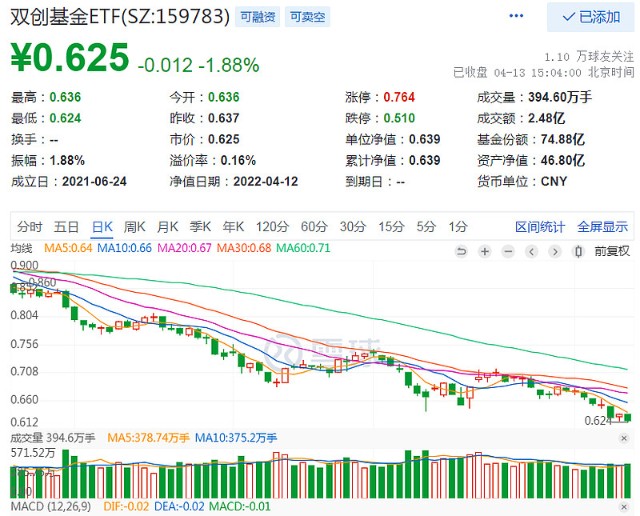Click 全屏显示 fullscreen link
Viewport: 640px width, 516px height.
click(x=603, y=226)
